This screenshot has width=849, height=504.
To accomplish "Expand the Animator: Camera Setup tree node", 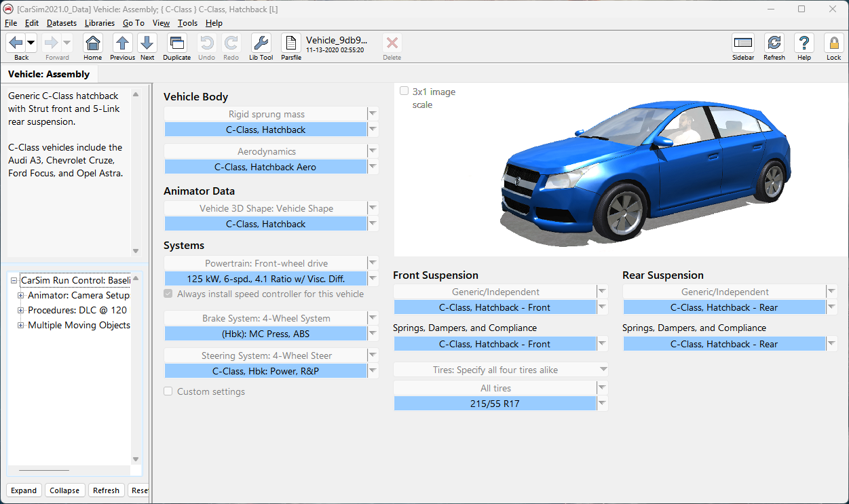I will (21, 295).
